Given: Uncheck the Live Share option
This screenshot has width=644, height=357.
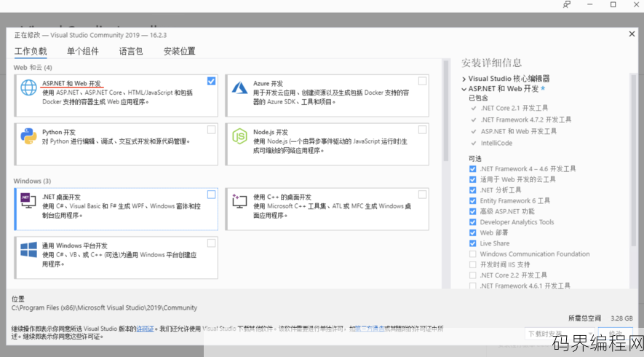Looking at the screenshot, I should coord(473,243).
